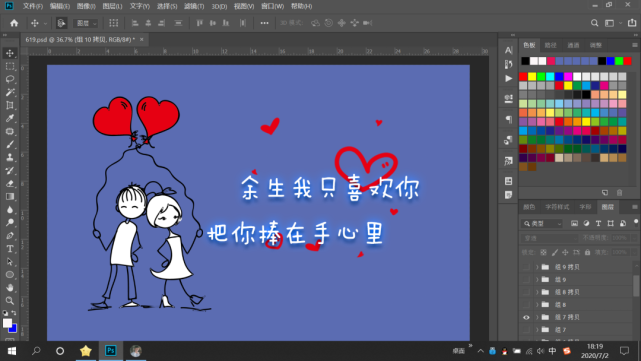Toggle filter for type layers
Screen dimensions: 641x361
click(x=598, y=223)
